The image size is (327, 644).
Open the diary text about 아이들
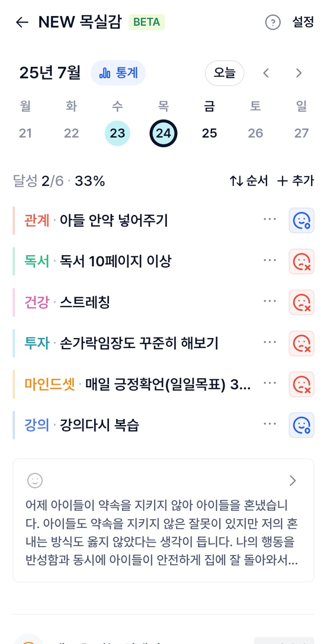pyautogui.click(x=162, y=532)
